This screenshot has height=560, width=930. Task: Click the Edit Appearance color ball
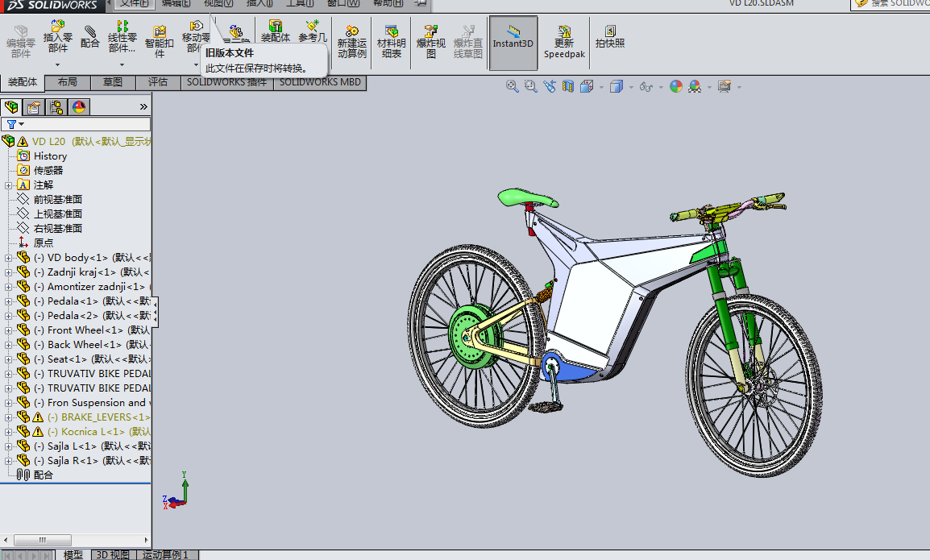(676, 86)
